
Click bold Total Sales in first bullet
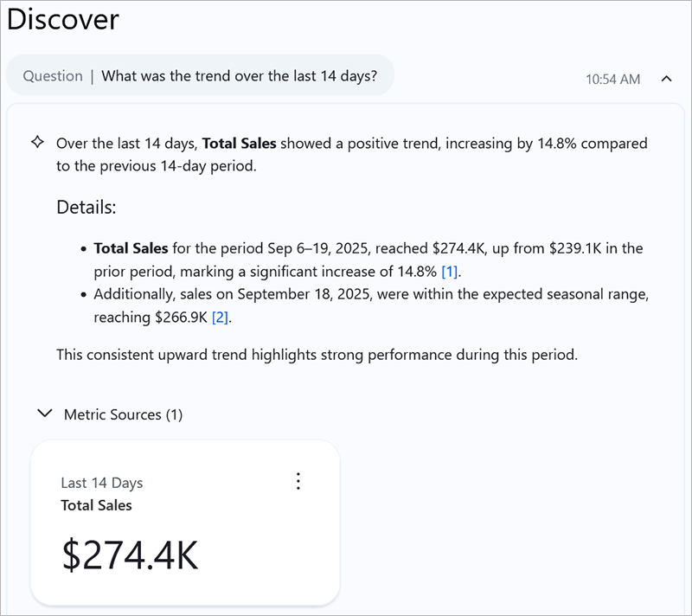click(131, 248)
